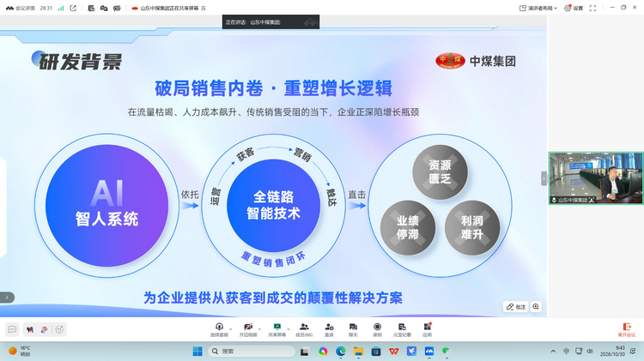Open Windows Start menu
Image resolution: width=644 pixels, height=361 pixels.
(x=197, y=352)
